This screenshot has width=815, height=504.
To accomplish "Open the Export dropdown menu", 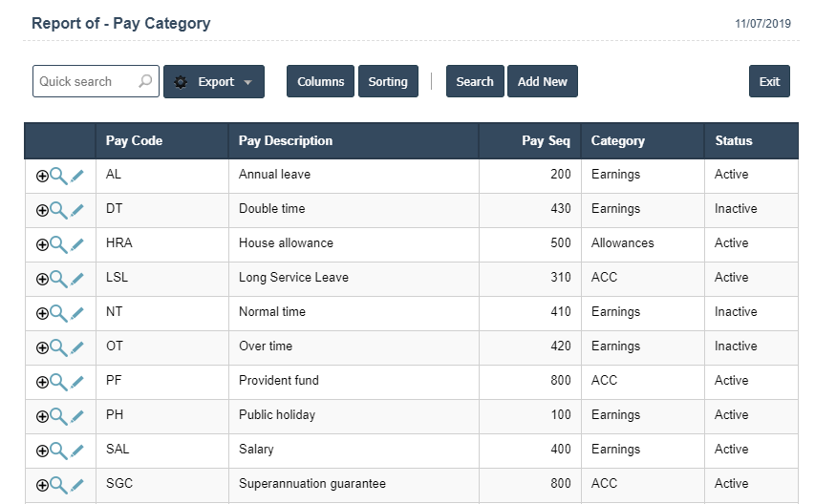I will coord(214,82).
